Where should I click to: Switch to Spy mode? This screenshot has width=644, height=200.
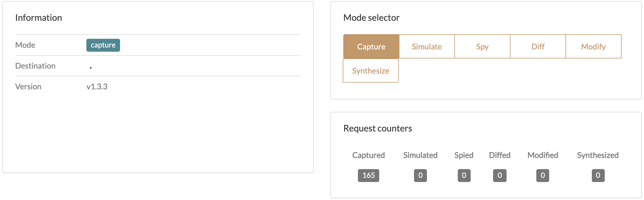[x=482, y=46]
